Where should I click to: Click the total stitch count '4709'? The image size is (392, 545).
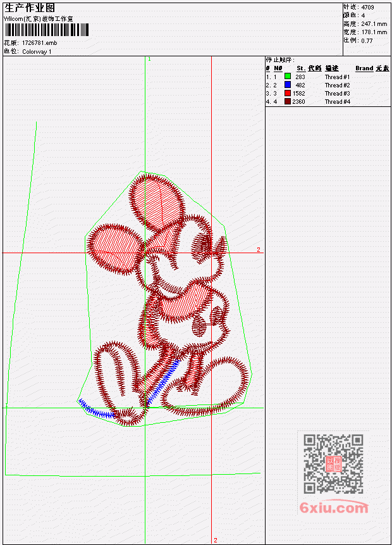pyautogui.click(x=368, y=8)
